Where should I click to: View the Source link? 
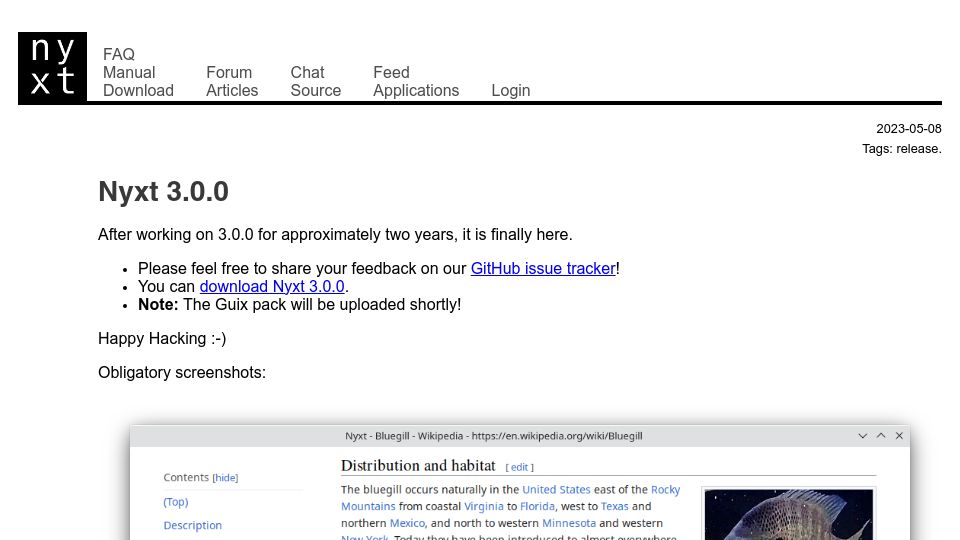(316, 91)
